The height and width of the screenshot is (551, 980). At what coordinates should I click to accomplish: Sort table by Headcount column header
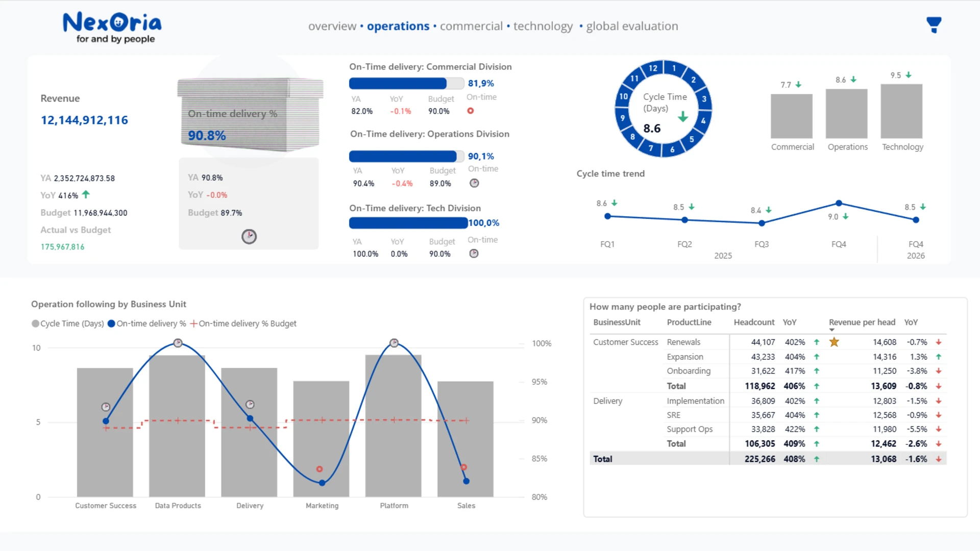(753, 322)
